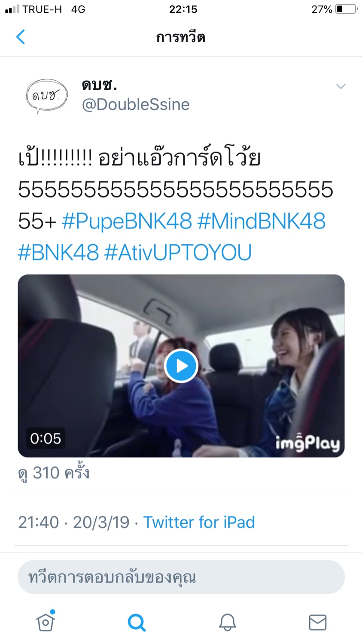Go to the Home tab icon
The height and width of the screenshot is (644, 362).
(x=46, y=621)
